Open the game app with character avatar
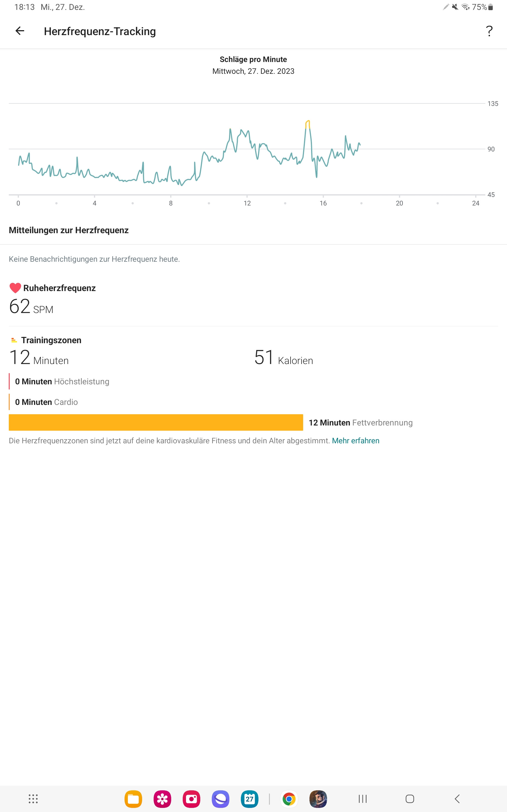This screenshot has width=507, height=812. pos(318,799)
